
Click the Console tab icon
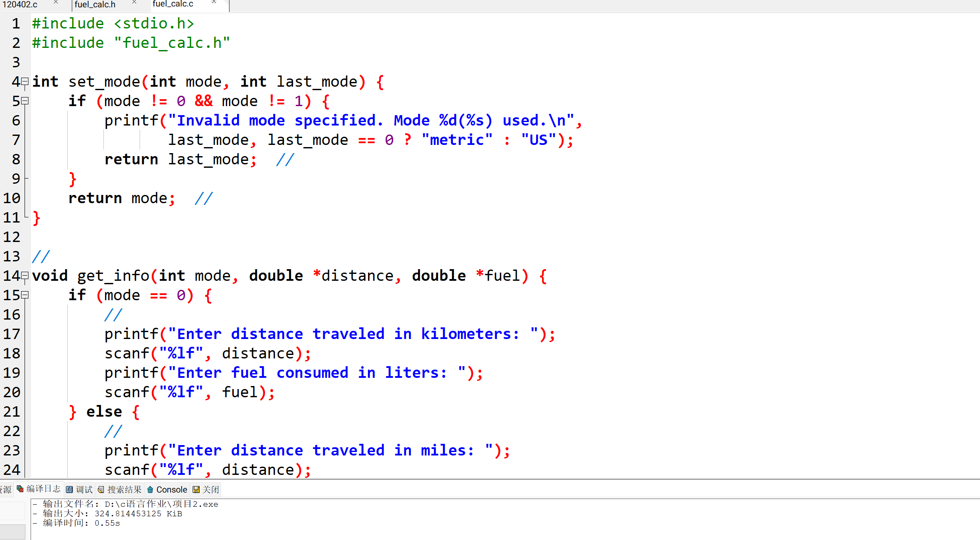point(150,490)
